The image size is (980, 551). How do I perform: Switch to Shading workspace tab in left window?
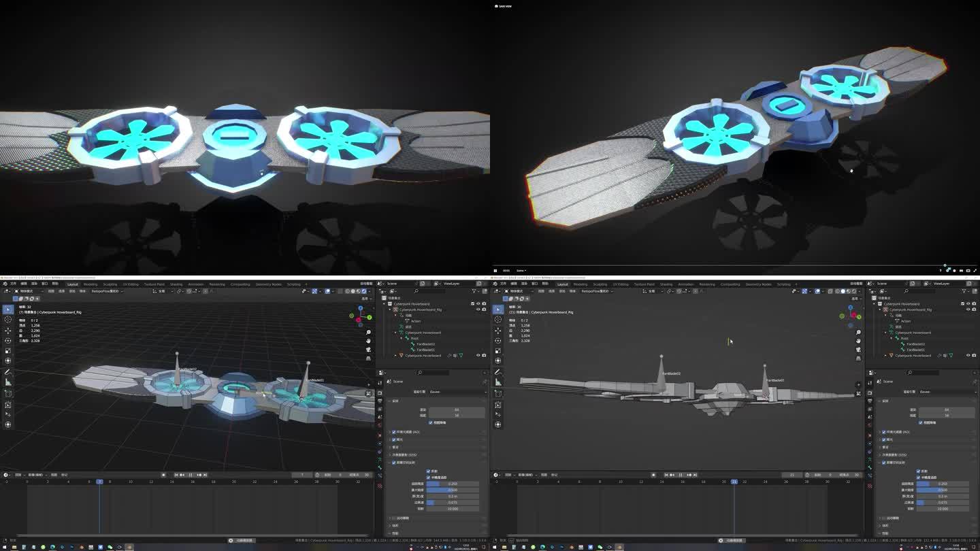click(x=176, y=284)
